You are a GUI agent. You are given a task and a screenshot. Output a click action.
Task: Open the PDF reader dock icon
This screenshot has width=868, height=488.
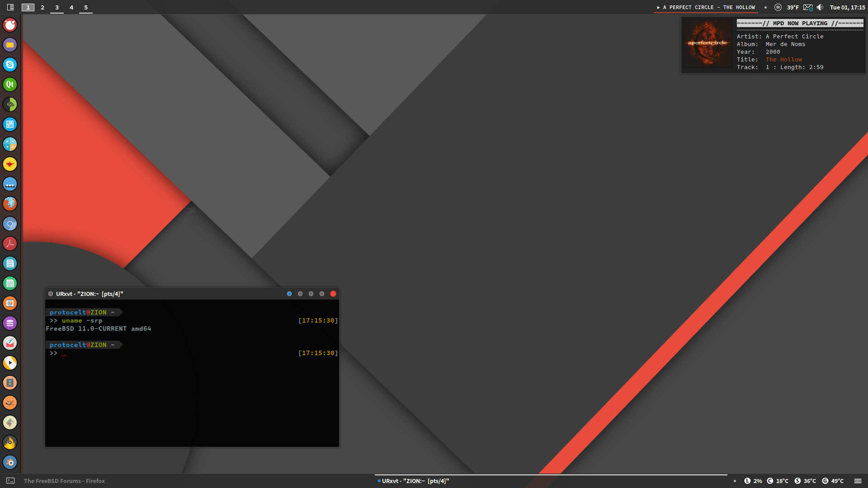point(10,244)
